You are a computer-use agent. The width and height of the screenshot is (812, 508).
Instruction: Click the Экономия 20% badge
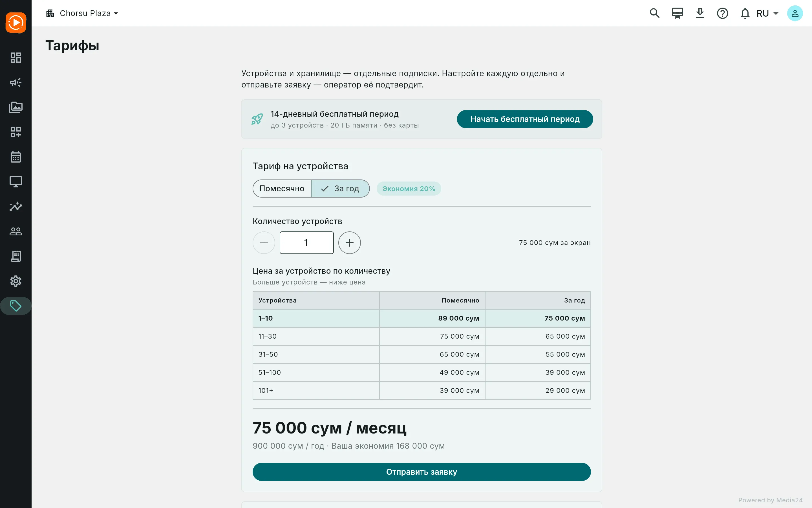(x=409, y=189)
